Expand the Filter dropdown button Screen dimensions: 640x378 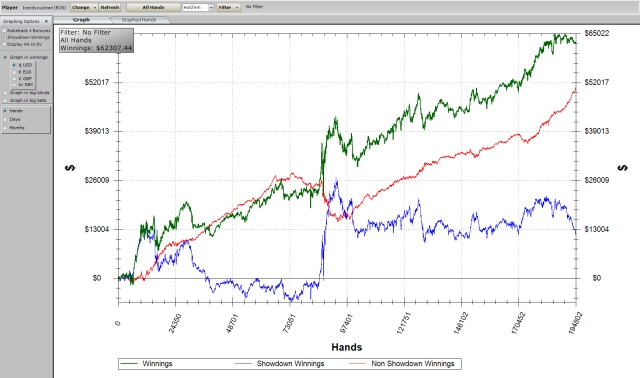[229, 7]
